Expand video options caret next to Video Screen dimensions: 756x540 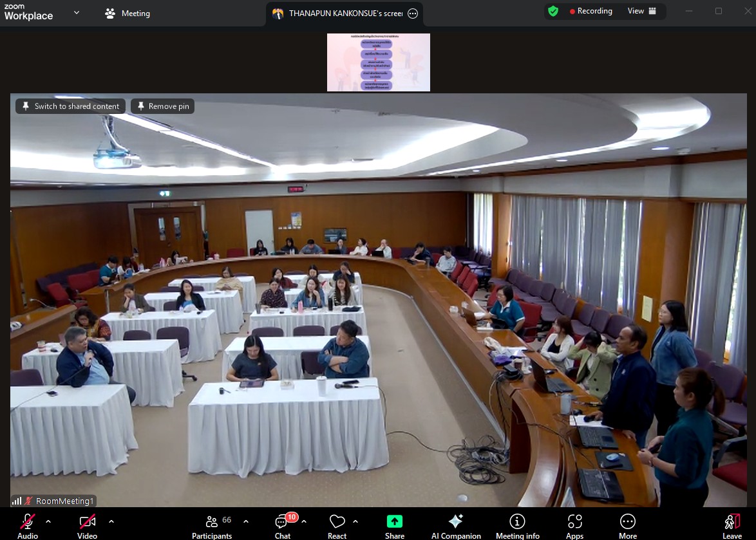(111, 521)
